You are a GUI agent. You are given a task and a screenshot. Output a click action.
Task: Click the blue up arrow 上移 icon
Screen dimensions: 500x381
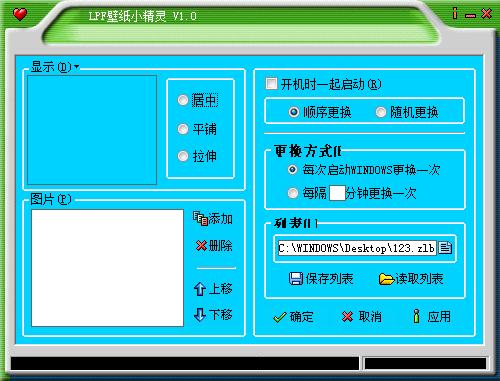(x=200, y=289)
